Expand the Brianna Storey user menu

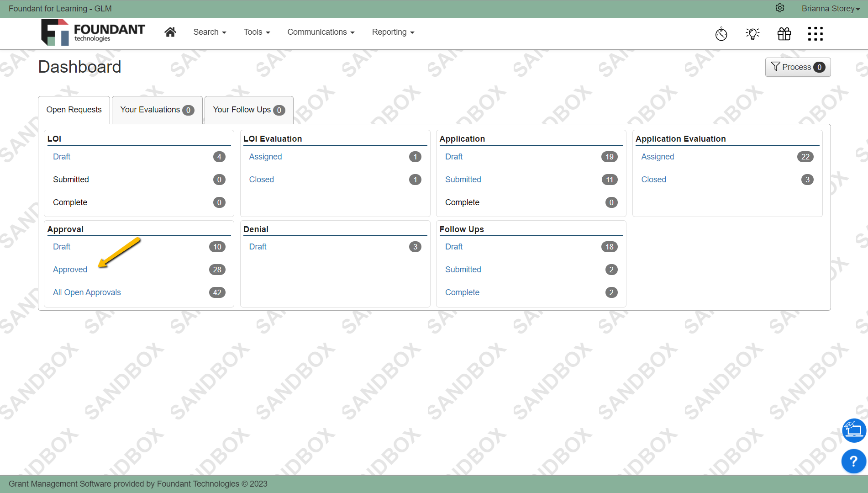(x=830, y=8)
